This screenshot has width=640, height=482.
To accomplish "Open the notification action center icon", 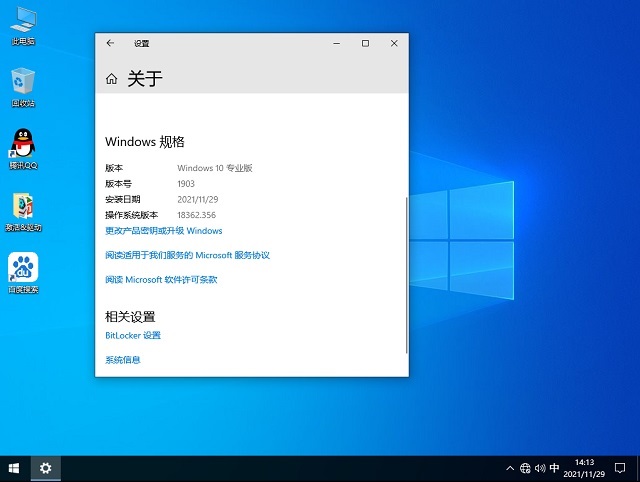I will point(621,468).
